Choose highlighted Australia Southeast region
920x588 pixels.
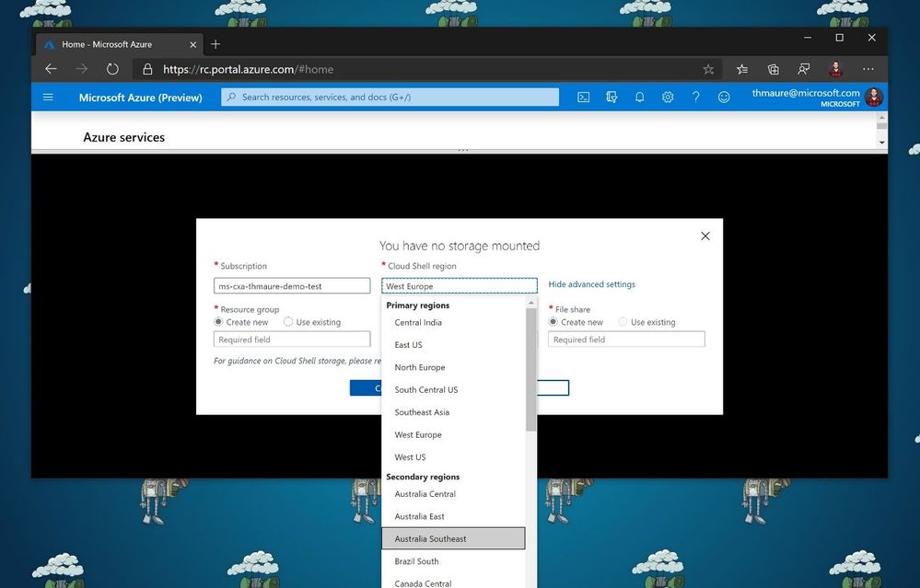[x=453, y=538]
